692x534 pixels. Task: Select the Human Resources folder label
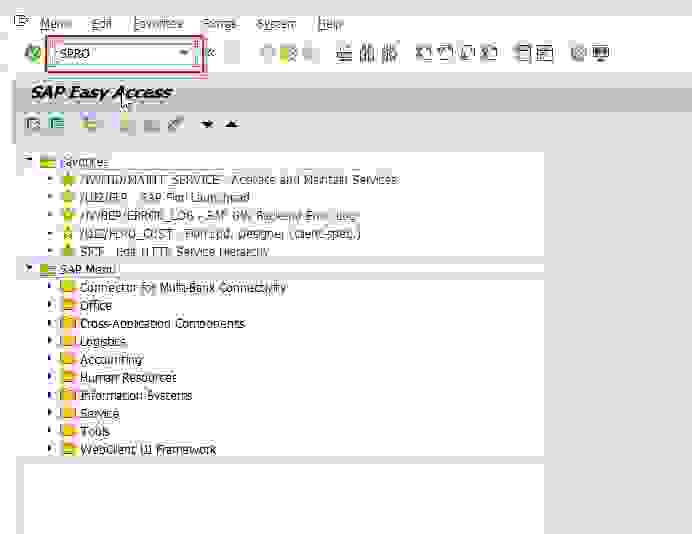coord(128,378)
